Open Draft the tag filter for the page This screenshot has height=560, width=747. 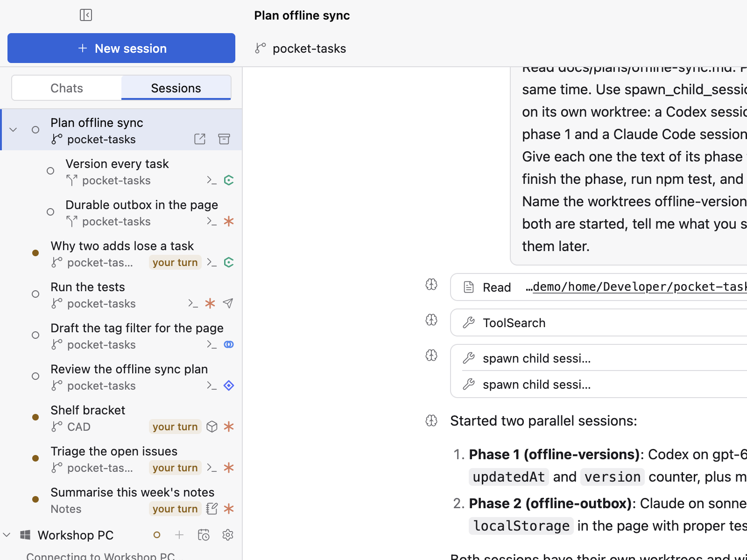click(x=122, y=335)
